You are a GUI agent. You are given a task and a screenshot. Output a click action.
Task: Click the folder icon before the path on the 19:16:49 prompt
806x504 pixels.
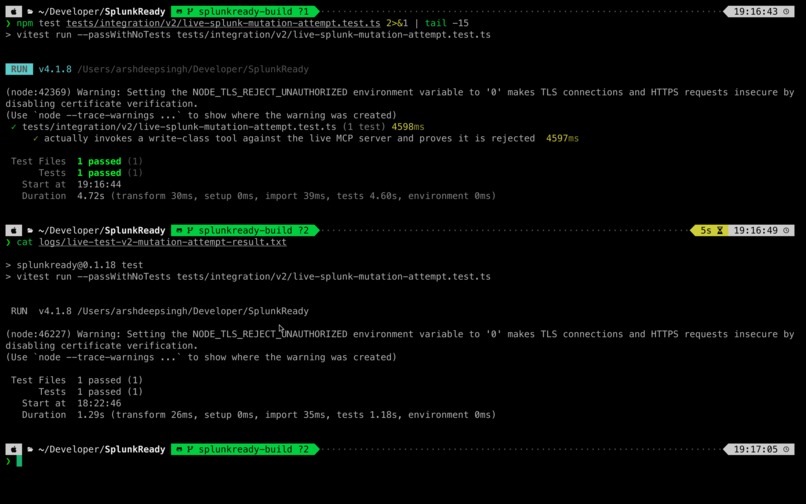tap(30, 230)
